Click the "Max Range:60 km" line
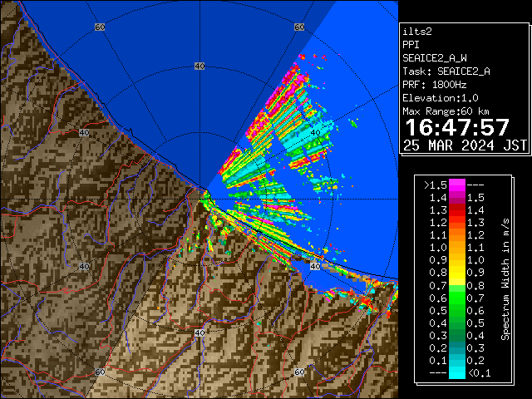The width and height of the screenshot is (532, 399). tap(446, 111)
